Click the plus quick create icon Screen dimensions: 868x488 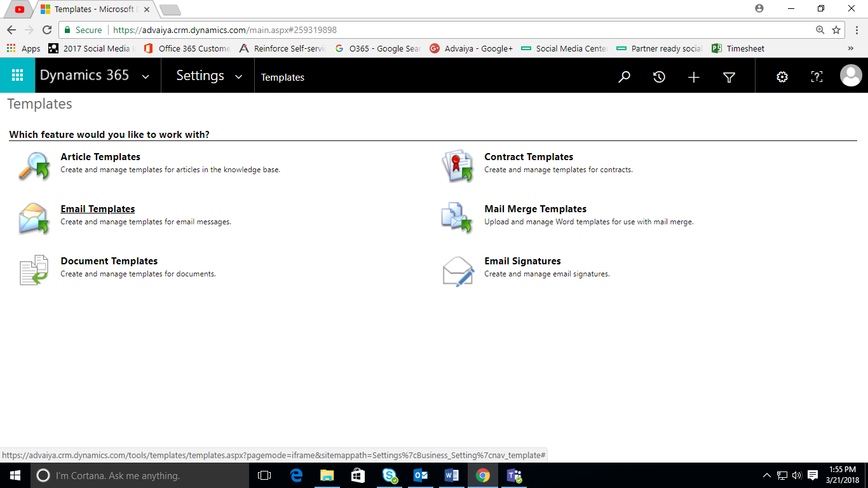694,77
